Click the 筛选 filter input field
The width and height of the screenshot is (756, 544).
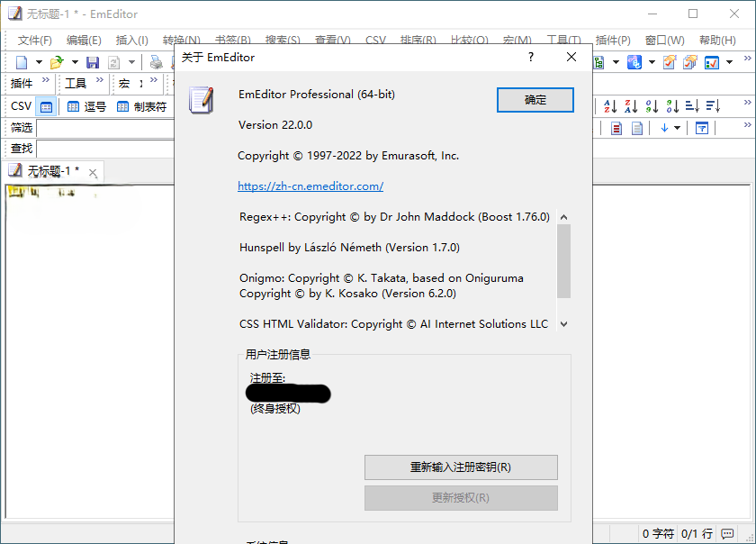click(105, 129)
